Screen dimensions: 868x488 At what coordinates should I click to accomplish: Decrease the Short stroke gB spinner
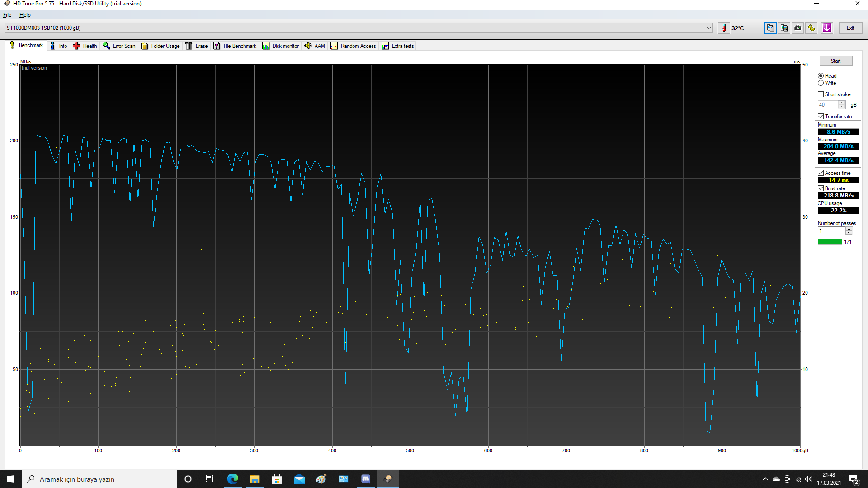coord(841,107)
